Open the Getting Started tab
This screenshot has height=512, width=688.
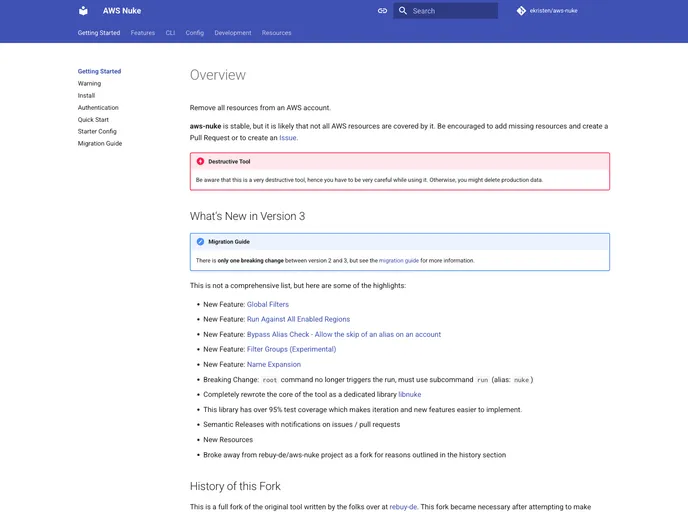pos(99,33)
